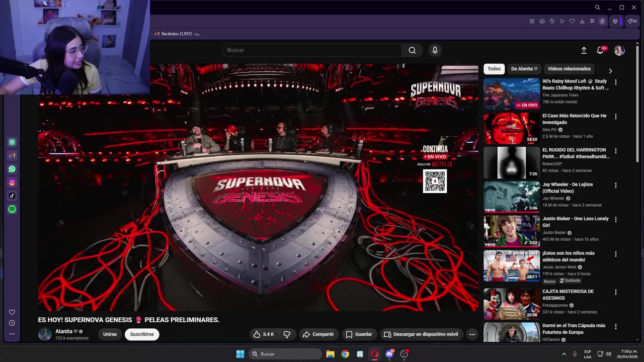Screen dimensions: 644x362
Task: Show hidden system tray icons chevron
Action: [563, 354]
